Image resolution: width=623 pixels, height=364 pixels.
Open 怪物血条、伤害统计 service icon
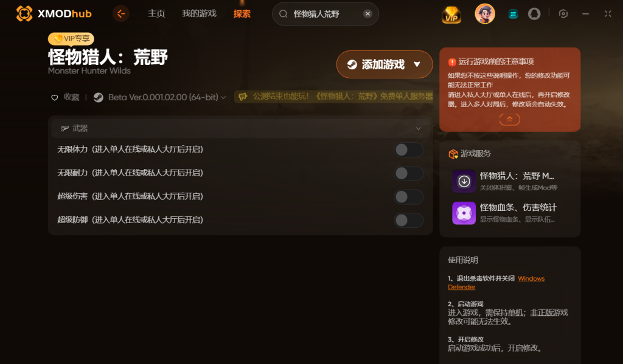pyautogui.click(x=464, y=213)
